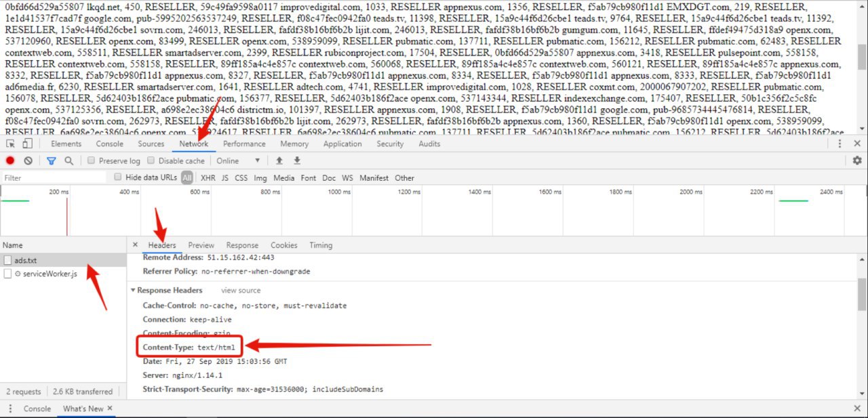Image resolution: width=868 pixels, height=418 pixels.
Task: Switch to the Preview detail tab
Action: (x=201, y=245)
